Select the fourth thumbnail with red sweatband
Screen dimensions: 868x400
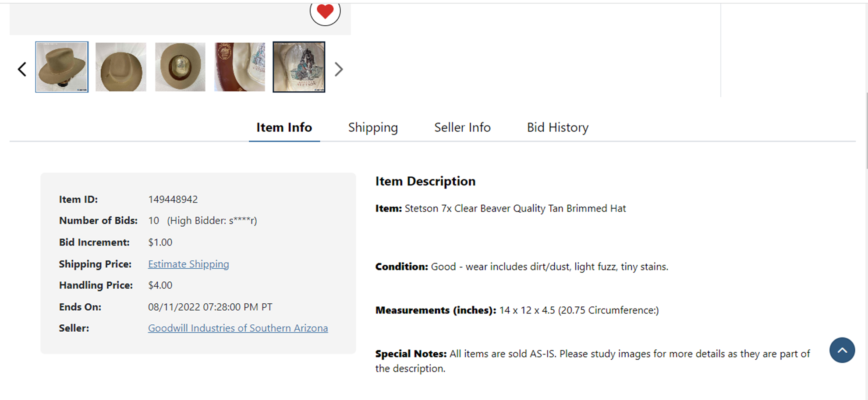pyautogui.click(x=240, y=67)
